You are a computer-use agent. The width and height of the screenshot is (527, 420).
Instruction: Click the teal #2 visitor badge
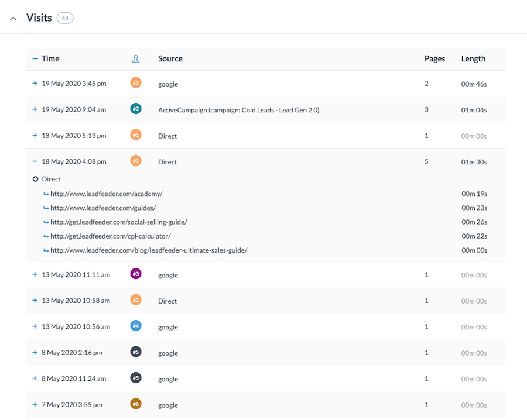pyautogui.click(x=135, y=109)
